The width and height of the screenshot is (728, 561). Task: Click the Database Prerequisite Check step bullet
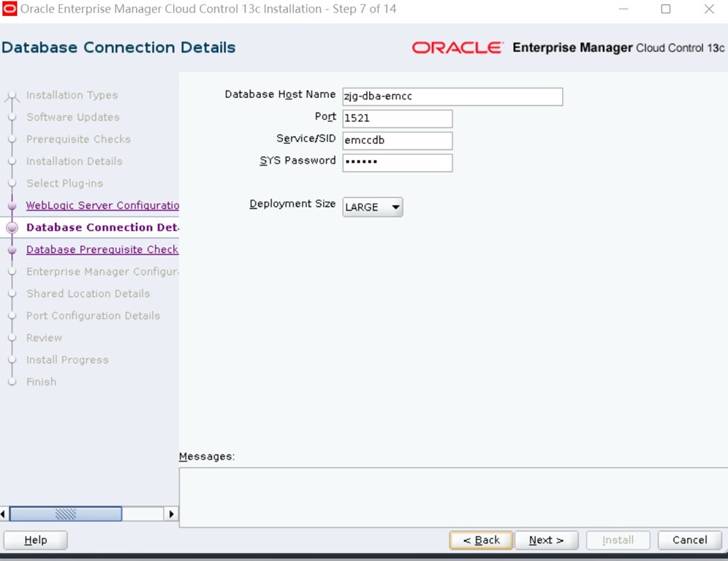(12, 250)
